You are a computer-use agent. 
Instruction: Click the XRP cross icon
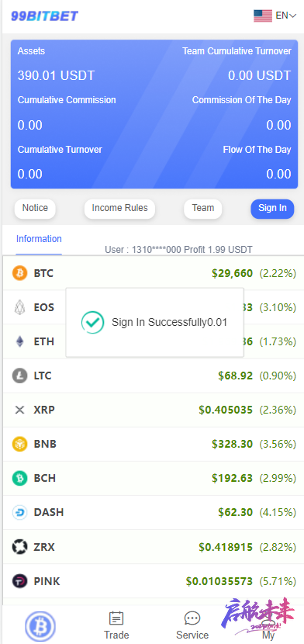click(x=19, y=410)
